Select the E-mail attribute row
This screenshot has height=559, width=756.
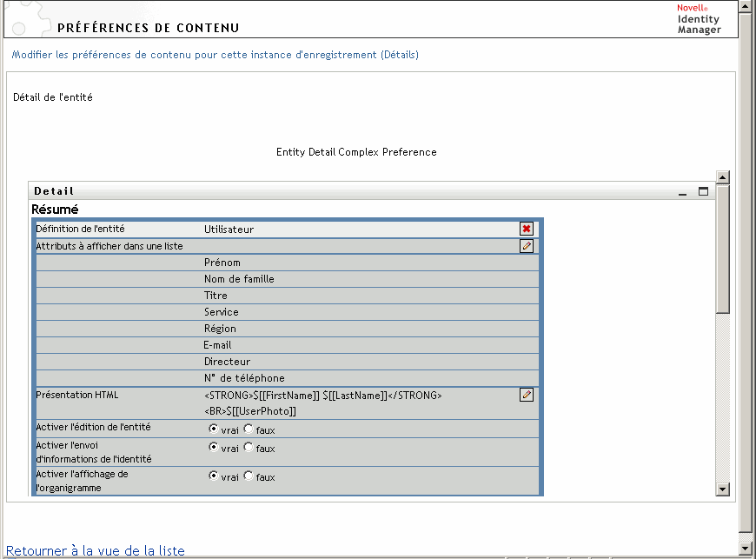tap(218, 345)
